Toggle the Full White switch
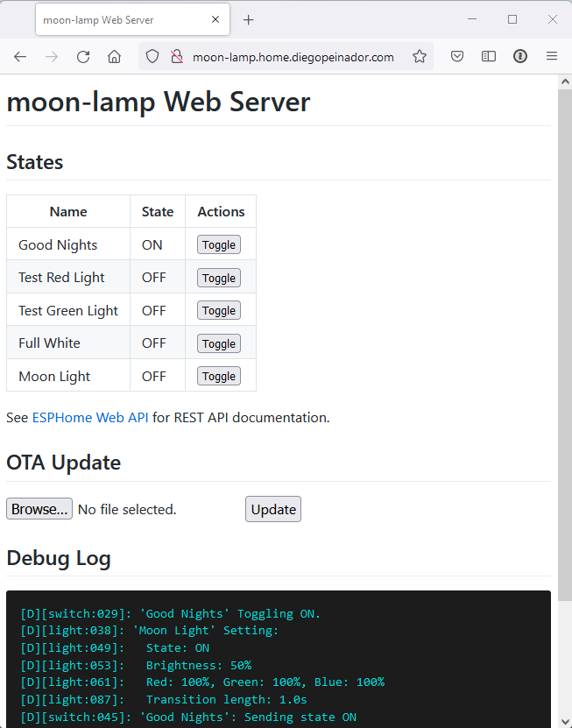Screen dimensions: 572x728 [x=218, y=343]
